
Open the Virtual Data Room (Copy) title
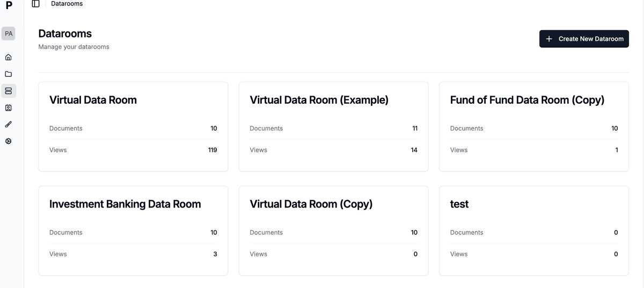click(311, 204)
